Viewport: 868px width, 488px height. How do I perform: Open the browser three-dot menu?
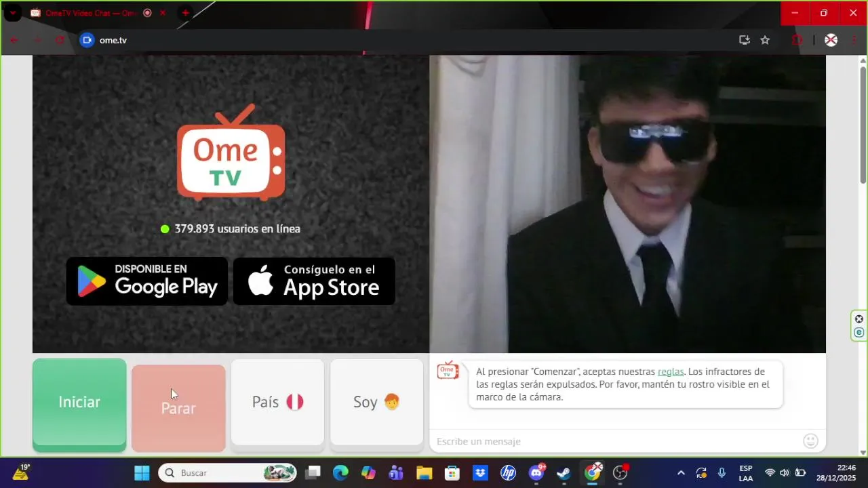854,40
